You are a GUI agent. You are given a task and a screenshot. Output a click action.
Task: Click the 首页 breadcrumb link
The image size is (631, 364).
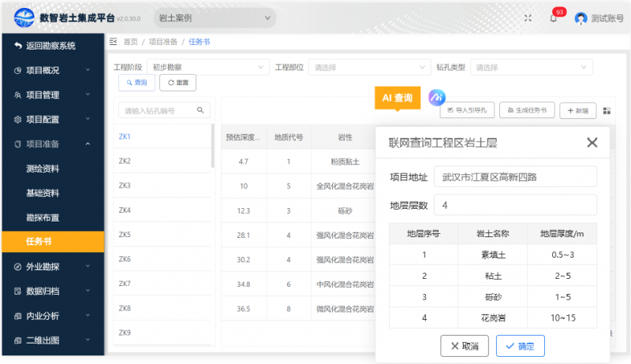130,42
